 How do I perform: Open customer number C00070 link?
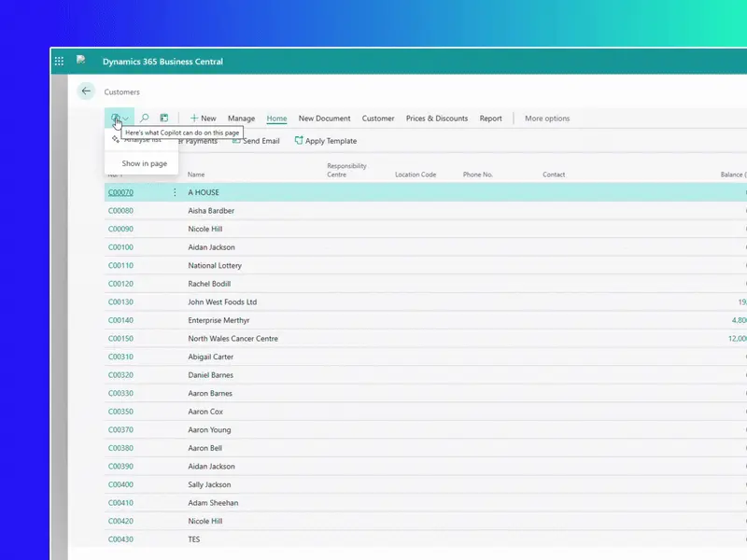(120, 192)
